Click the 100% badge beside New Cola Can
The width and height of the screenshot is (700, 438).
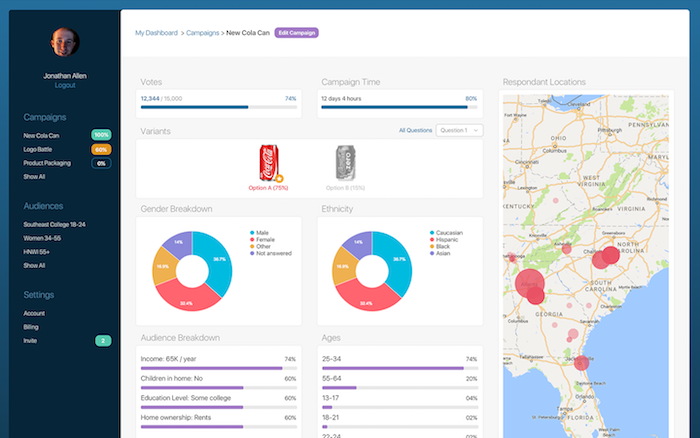[101, 135]
